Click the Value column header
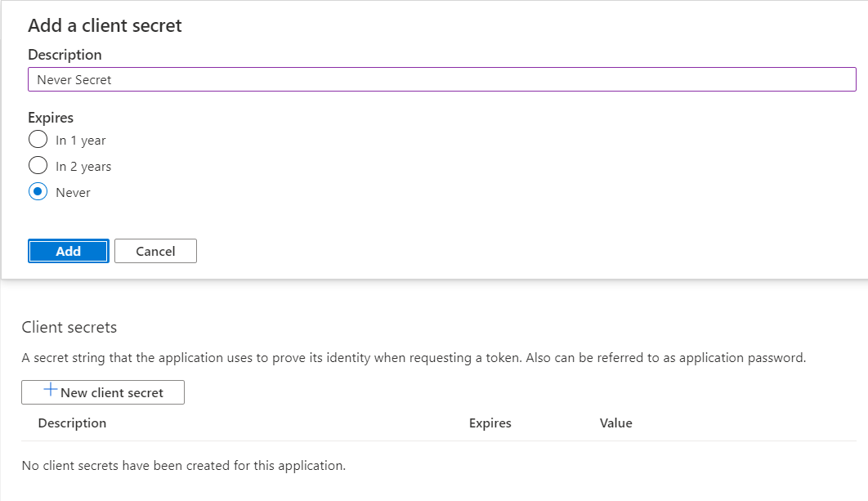Image resolution: width=868 pixels, height=501 pixels. coord(615,423)
